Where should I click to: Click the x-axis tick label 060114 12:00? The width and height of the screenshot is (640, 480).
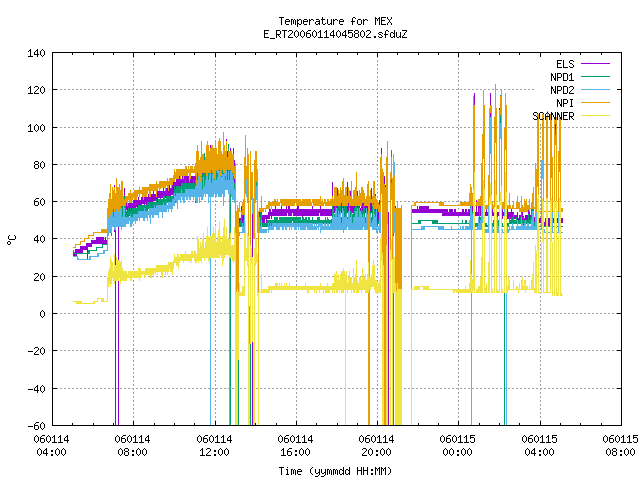214,446
